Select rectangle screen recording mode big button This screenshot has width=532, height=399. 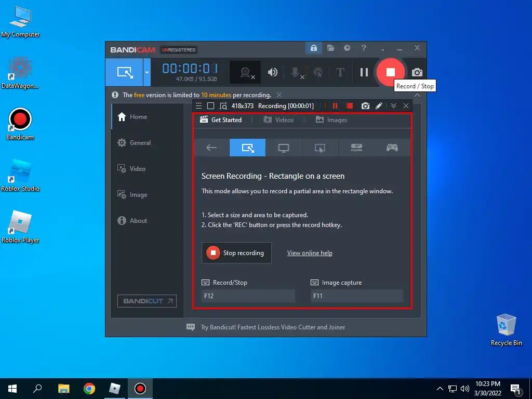[124, 72]
